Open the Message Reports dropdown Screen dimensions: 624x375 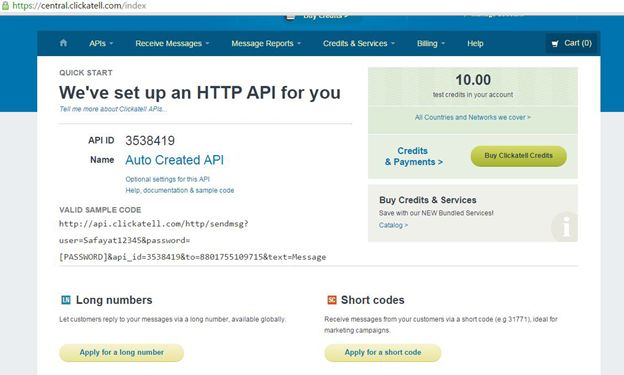266,43
